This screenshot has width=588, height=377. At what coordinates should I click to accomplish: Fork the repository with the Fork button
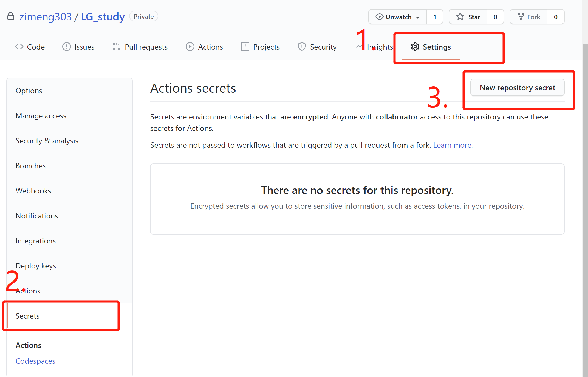coord(529,17)
